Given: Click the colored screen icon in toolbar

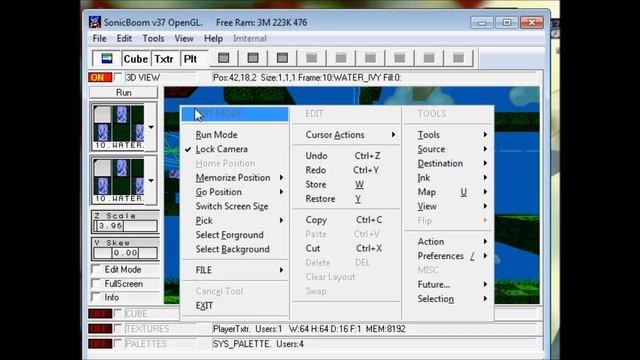Looking at the screenshot, I should click(x=107, y=59).
